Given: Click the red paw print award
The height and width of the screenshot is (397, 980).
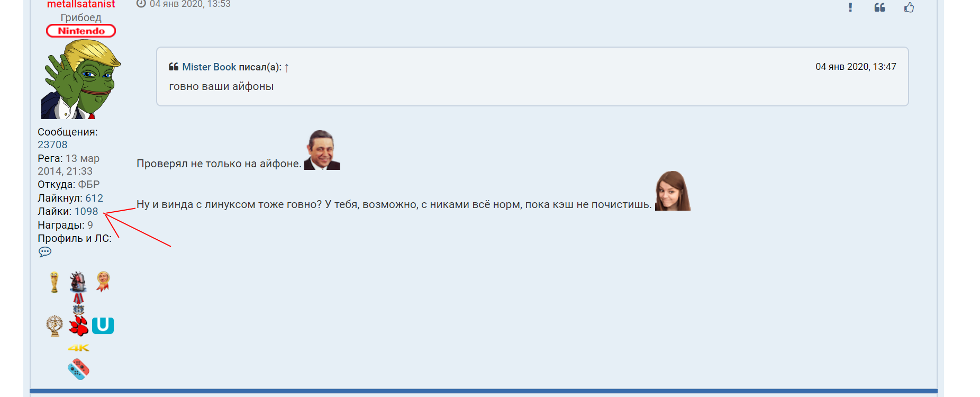Looking at the screenshot, I should click(x=79, y=326).
